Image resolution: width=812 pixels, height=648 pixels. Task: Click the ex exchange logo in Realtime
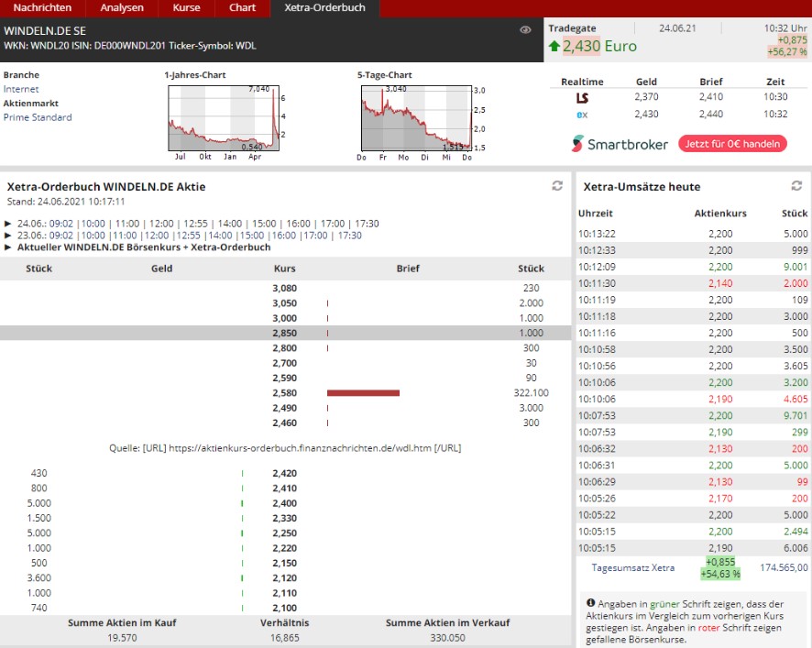point(582,115)
